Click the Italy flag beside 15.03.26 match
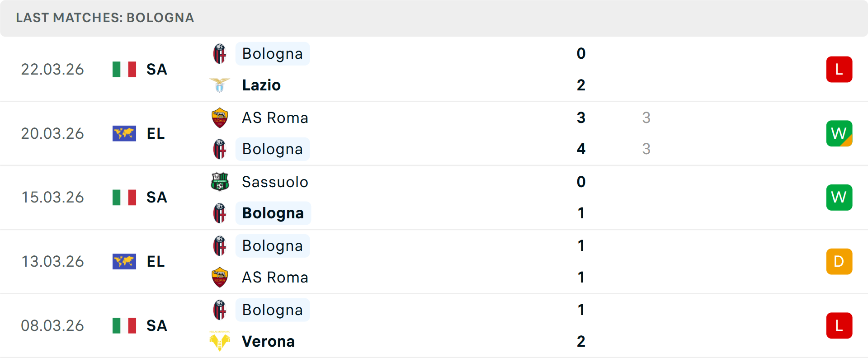868x358 pixels. coord(124,198)
